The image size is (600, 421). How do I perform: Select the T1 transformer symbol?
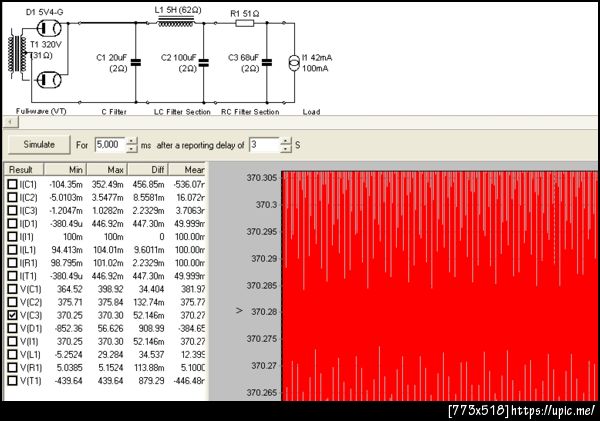pyautogui.click(x=17, y=54)
